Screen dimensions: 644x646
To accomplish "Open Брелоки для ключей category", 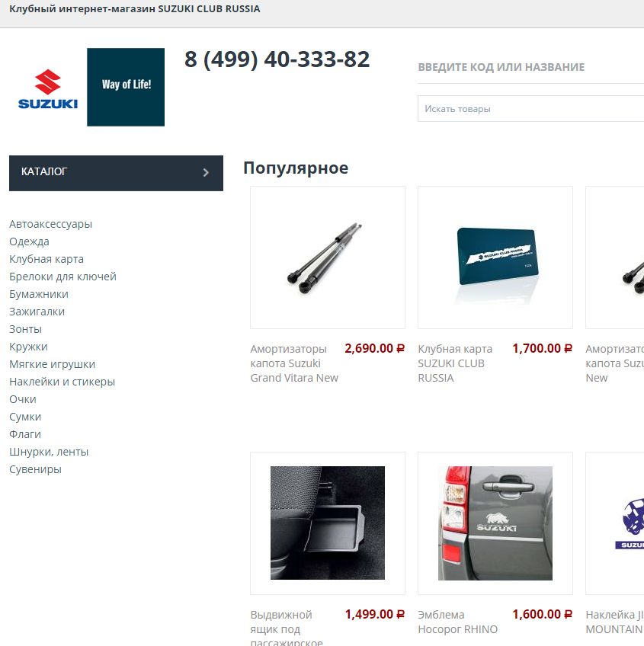I will click(x=62, y=277).
